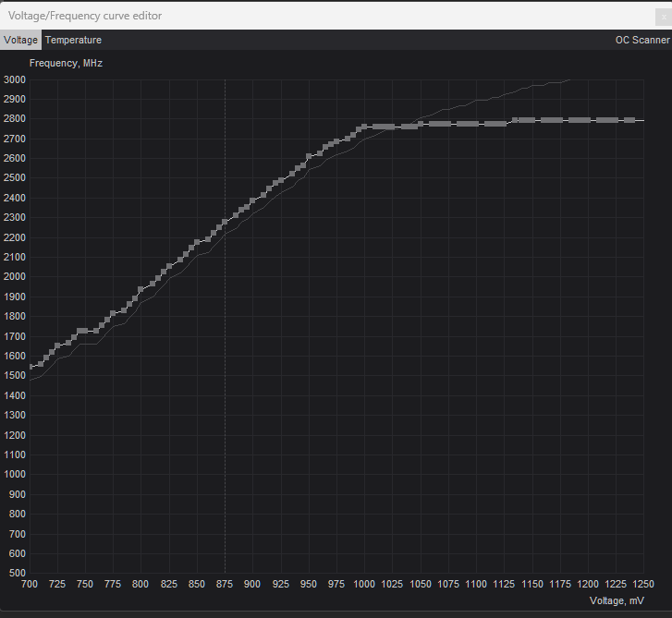
Task: Select the curve point at 1100 mV
Action: 476,123
